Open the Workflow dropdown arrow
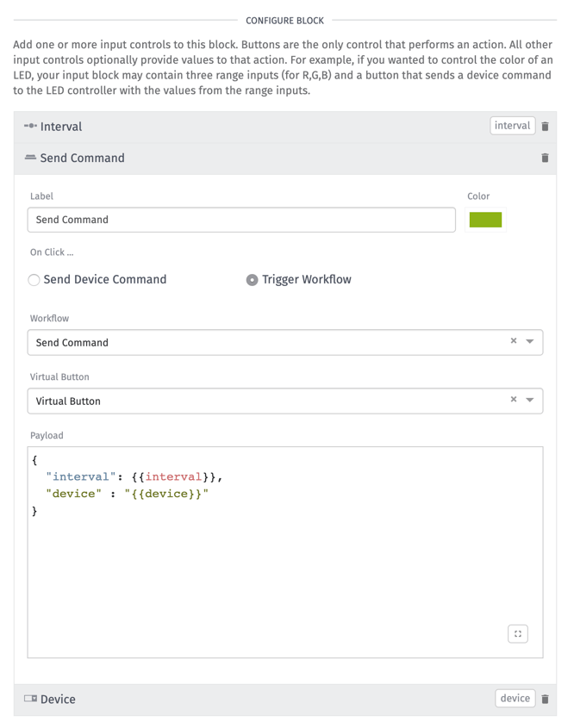Viewport: 574px width, 728px height. pos(530,342)
